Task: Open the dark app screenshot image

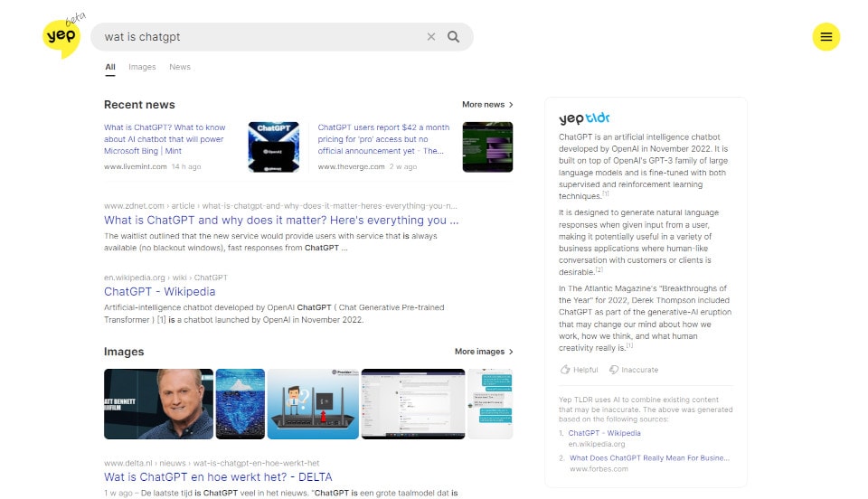Action: 413,404
